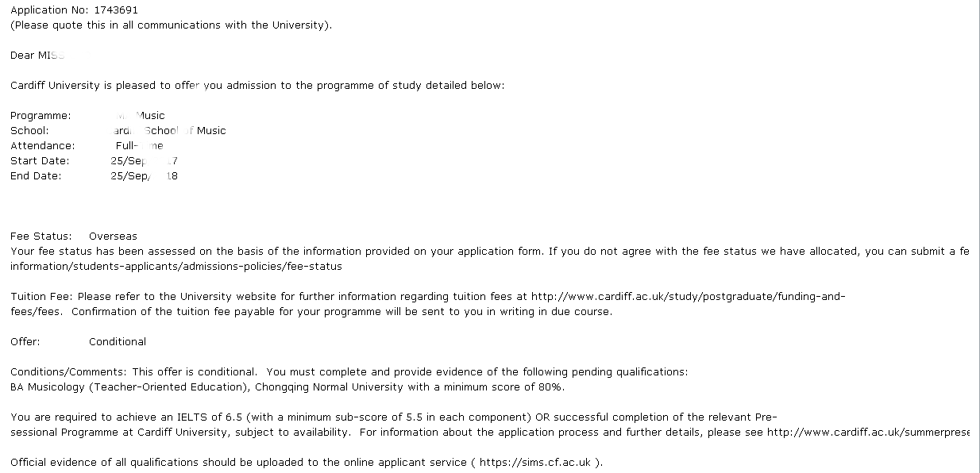Click the Cardiff University is pleased sentence
This screenshot has height=473, width=980.
point(257,86)
